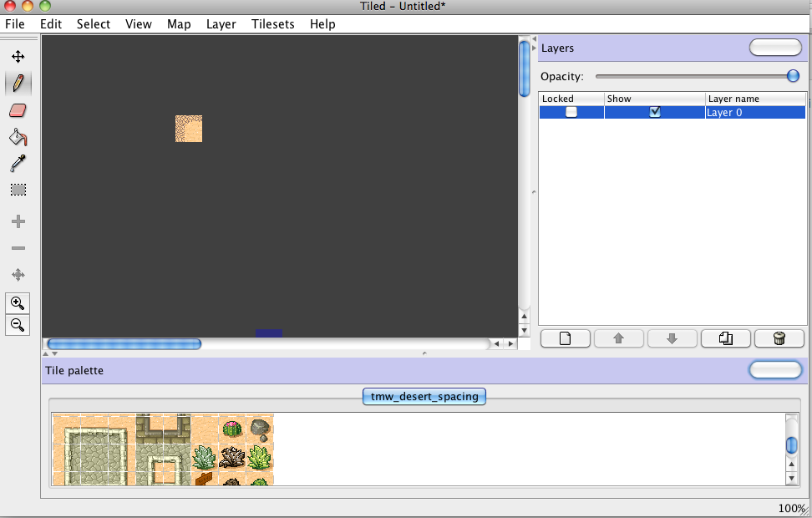812x518 pixels.
Task: Click the Locked column header
Action: (571, 99)
